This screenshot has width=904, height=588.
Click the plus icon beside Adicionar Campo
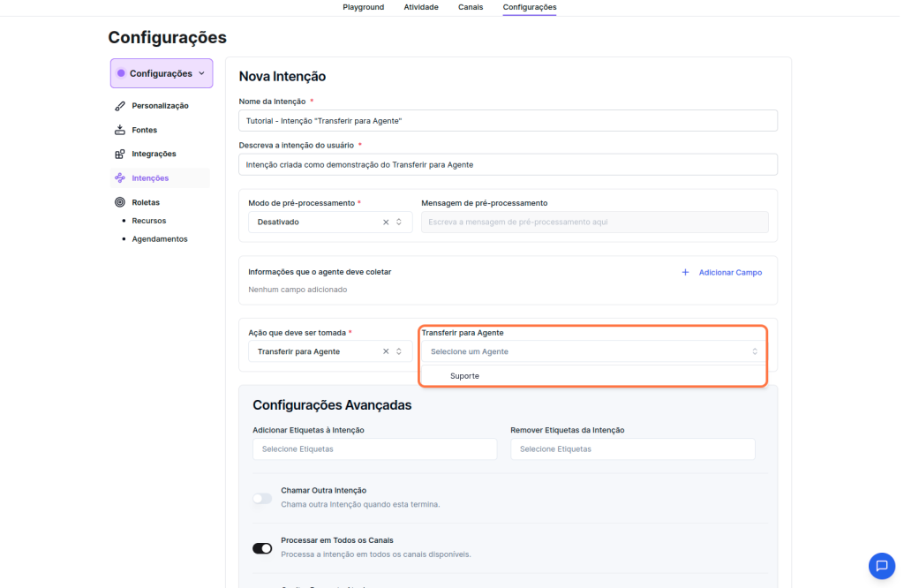[x=685, y=273]
